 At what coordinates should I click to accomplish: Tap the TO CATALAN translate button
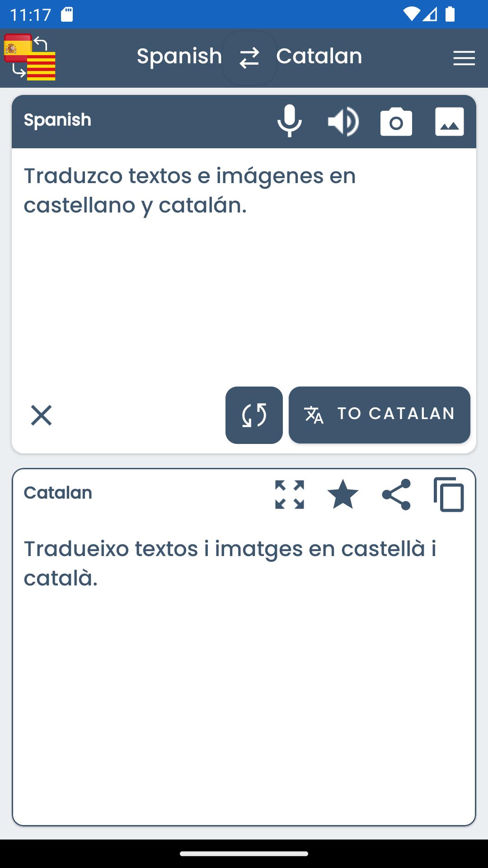tap(380, 415)
